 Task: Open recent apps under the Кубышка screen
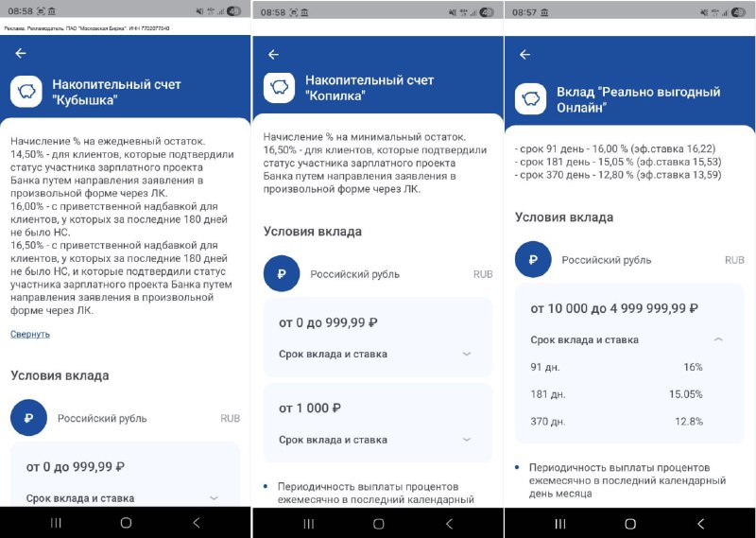click(56, 523)
